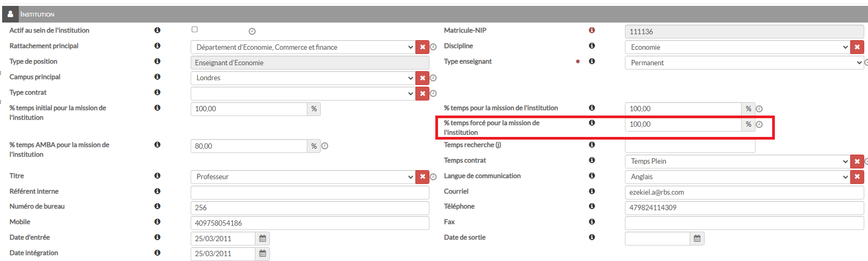Click the info icon beside Matricule-NIP
The image size is (868, 261).
(592, 30)
